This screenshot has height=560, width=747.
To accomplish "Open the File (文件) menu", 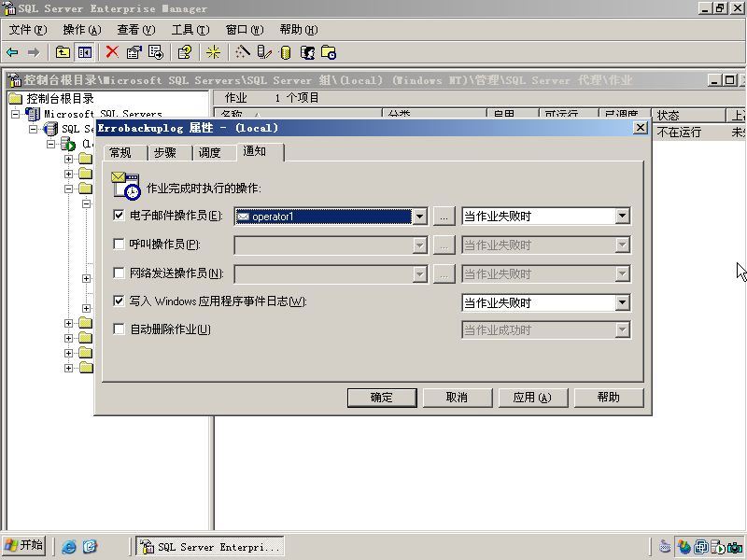I will (x=28, y=30).
